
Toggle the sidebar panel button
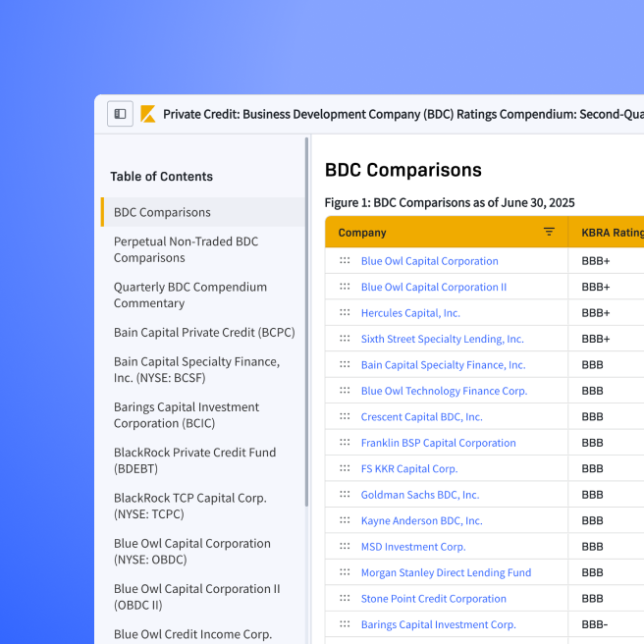click(120, 114)
